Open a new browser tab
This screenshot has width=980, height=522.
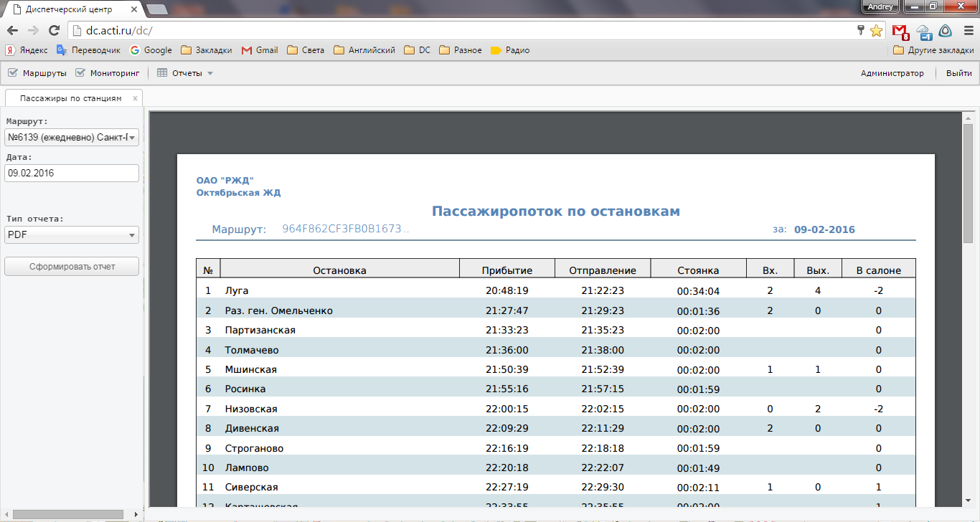(x=157, y=9)
